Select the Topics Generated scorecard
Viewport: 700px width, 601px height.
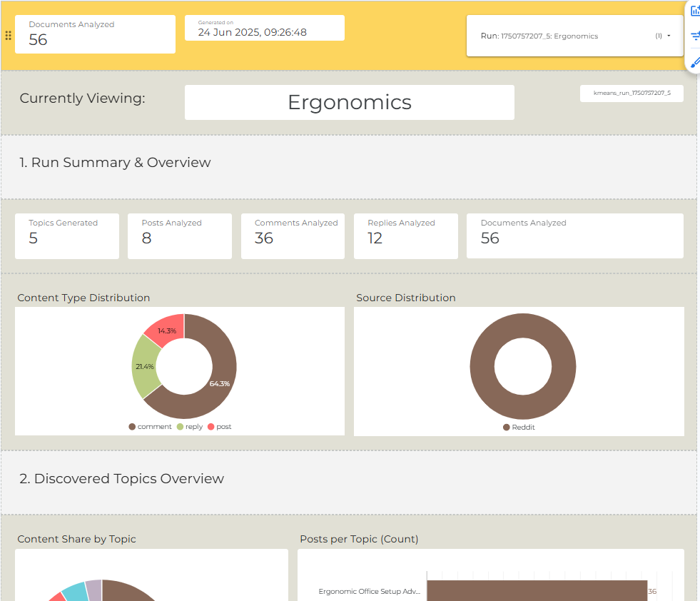click(x=67, y=236)
